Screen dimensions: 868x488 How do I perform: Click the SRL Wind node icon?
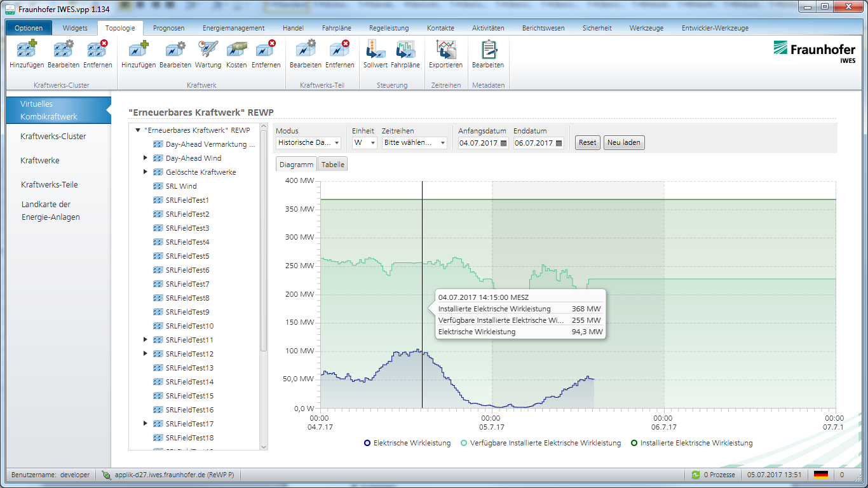(158, 186)
